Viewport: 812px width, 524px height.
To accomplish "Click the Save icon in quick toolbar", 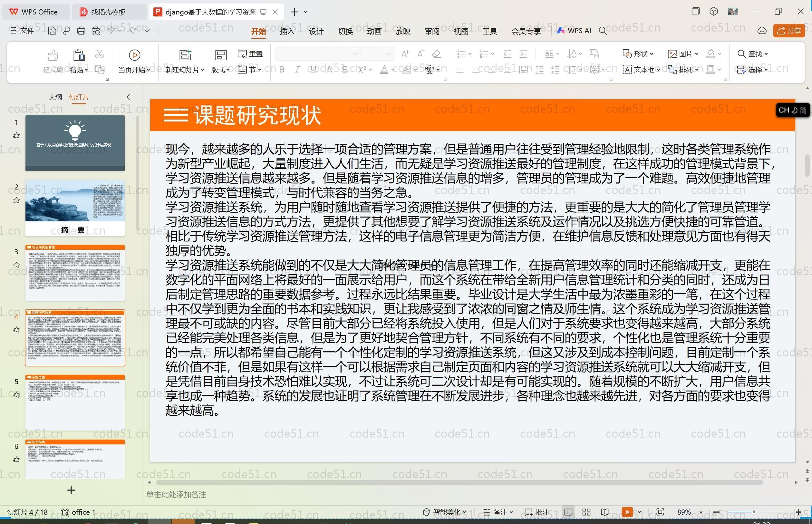I will 52,31.
